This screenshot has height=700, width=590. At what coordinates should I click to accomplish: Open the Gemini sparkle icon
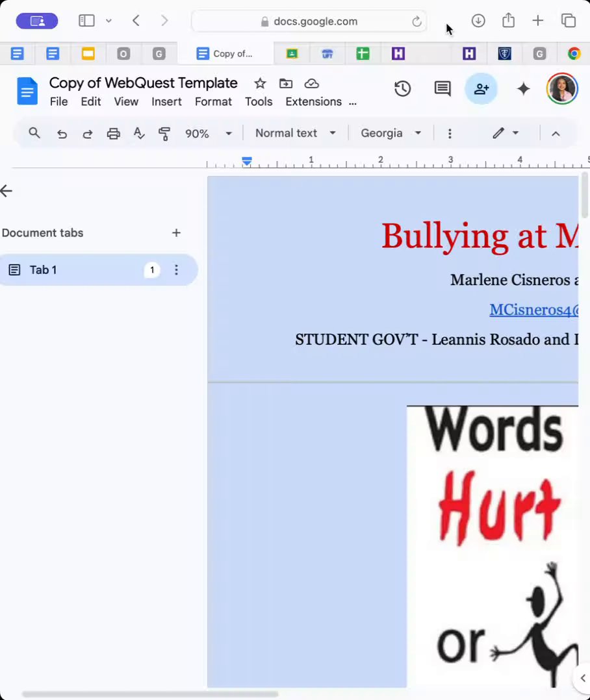point(524,89)
